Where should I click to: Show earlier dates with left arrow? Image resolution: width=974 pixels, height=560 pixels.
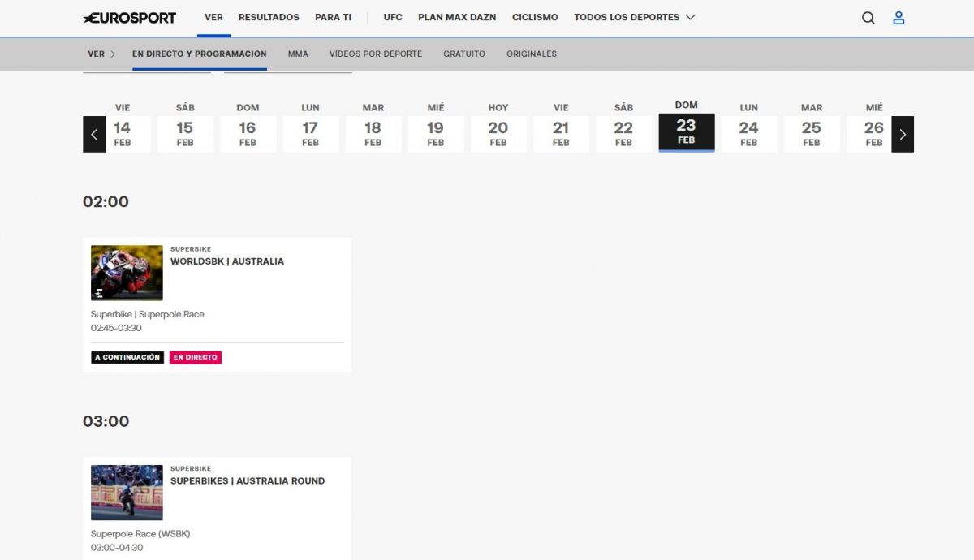(94, 135)
